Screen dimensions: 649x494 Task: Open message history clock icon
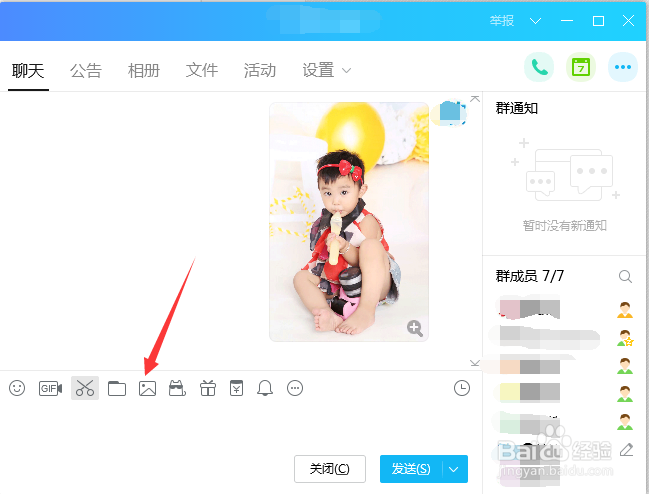pos(462,388)
